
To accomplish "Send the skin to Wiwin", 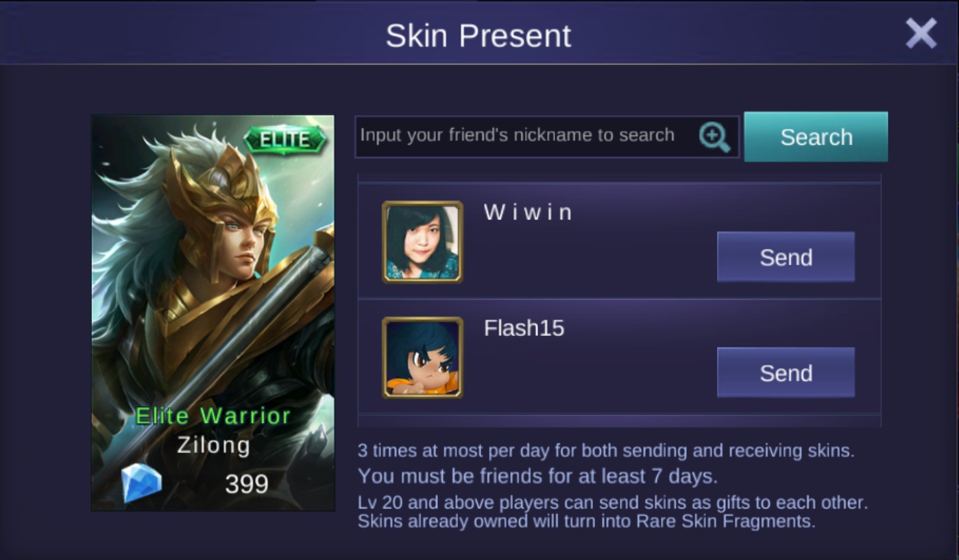I will click(x=786, y=257).
